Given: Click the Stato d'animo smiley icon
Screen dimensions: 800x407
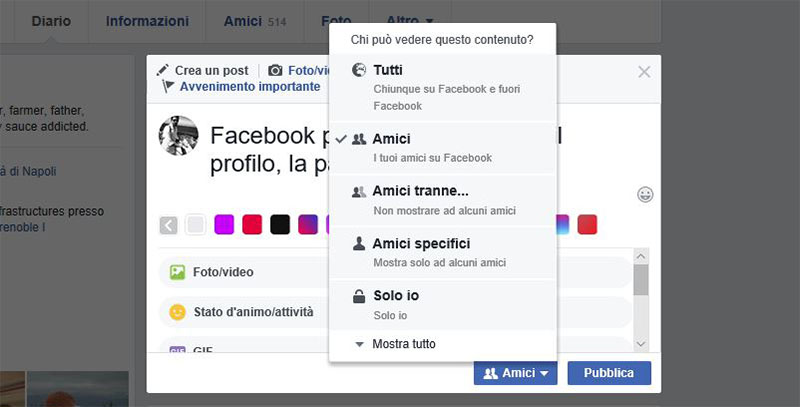Looking at the screenshot, I should 178,311.
